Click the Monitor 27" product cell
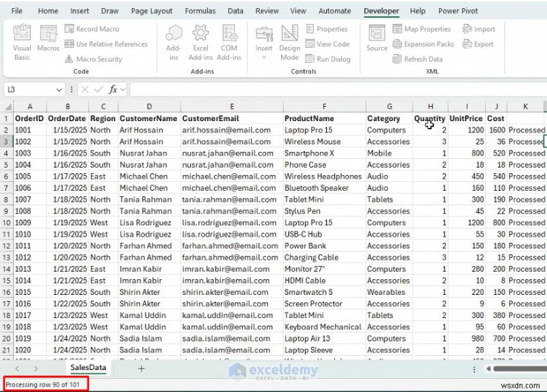 click(x=324, y=269)
